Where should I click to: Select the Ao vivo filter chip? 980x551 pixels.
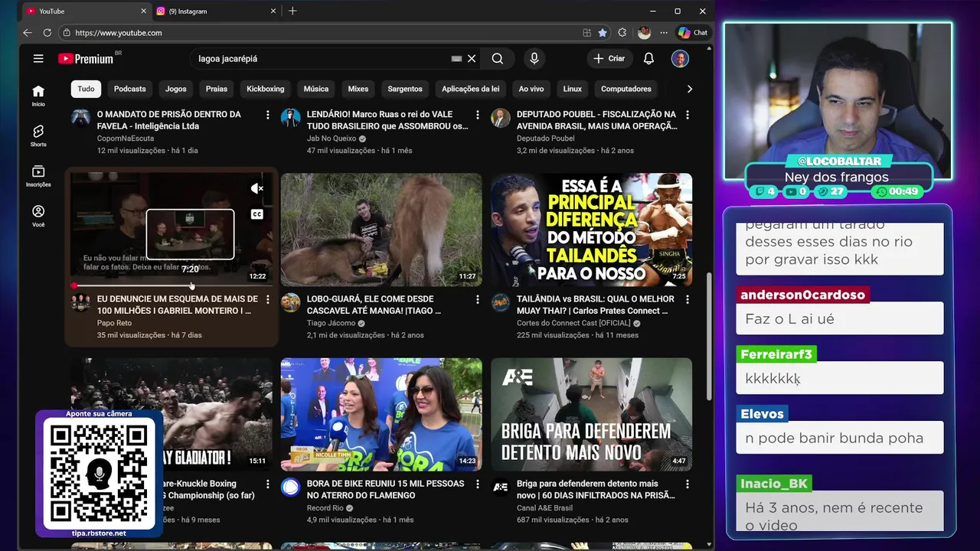pyautogui.click(x=531, y=89)
